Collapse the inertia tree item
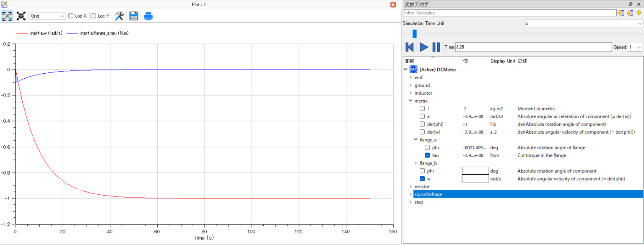 (411, 101)
